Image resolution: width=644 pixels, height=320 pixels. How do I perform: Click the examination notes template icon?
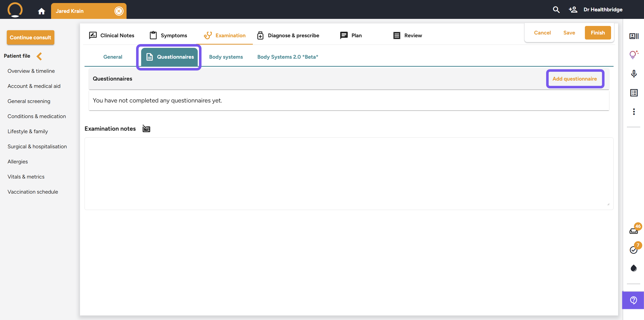[x=146, y=129]
